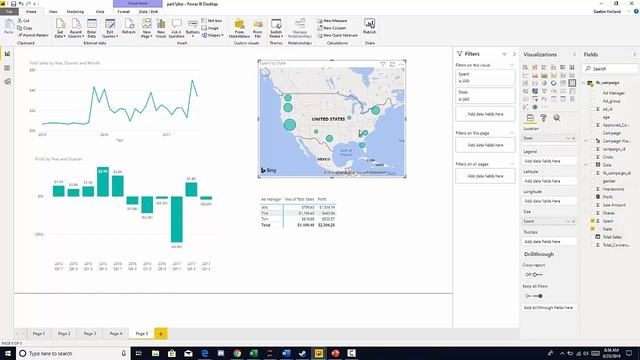
Task: Switch to the Modeling ribbon tab
Action: (x=75, y=12)
